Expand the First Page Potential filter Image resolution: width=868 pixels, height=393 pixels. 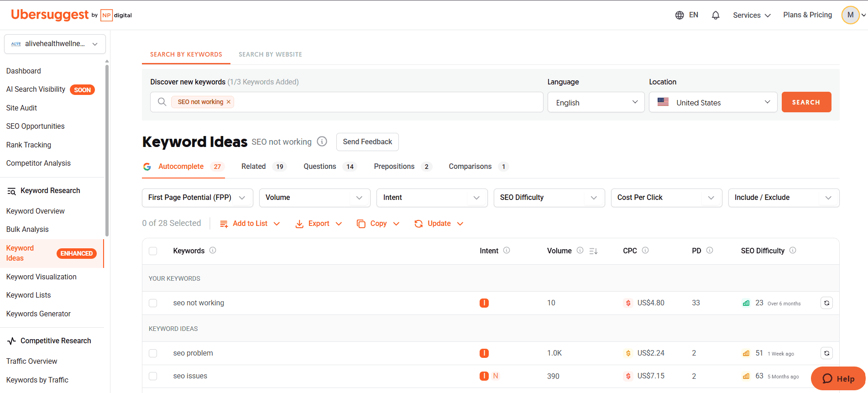tap(197, 198)
